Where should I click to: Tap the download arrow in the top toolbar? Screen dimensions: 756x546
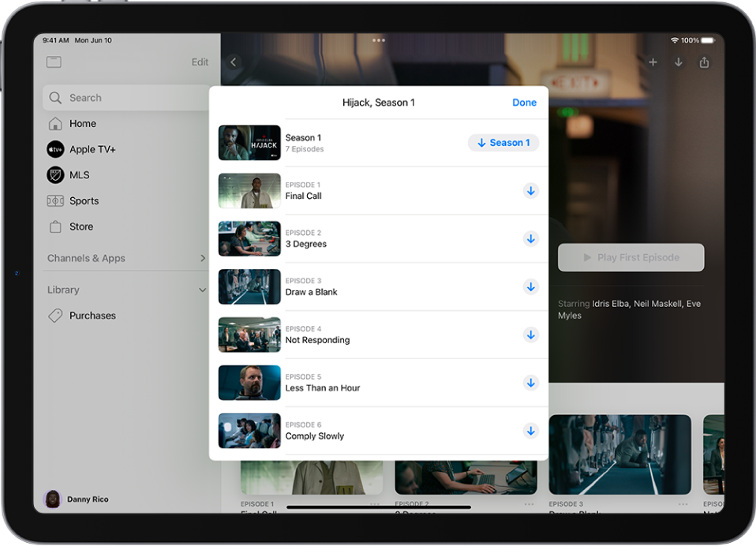point(679,62)
